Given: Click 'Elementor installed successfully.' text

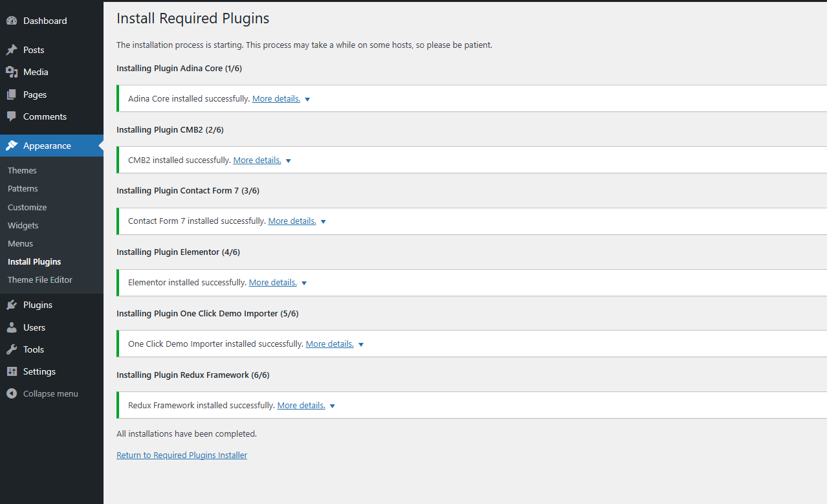Looking at the screenshot, I should 187,283.
